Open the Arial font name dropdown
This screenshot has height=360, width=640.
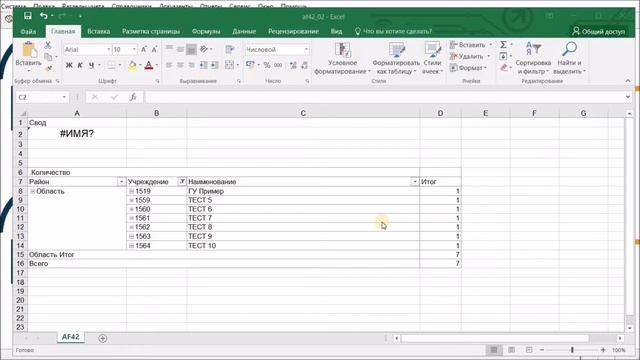pos(109,49)
